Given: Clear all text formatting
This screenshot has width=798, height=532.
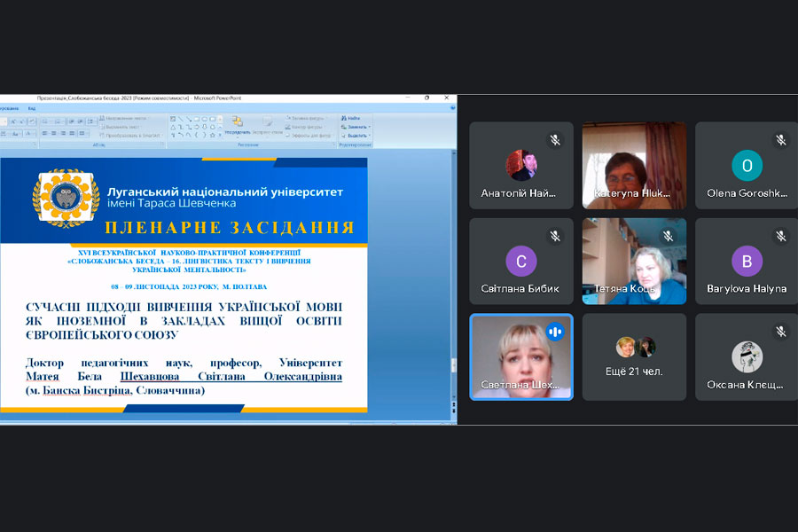Looking at the screenshot, I should click(x=32, y=121).
